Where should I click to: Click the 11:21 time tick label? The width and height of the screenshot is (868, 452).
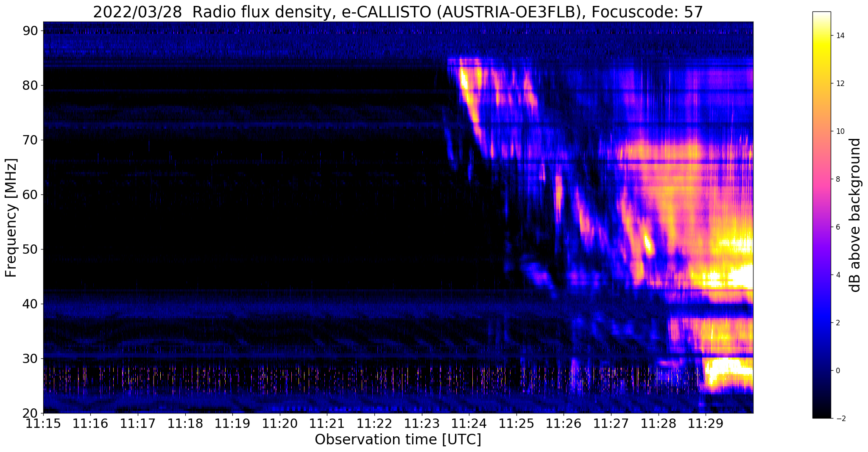[x=327, y=423]
